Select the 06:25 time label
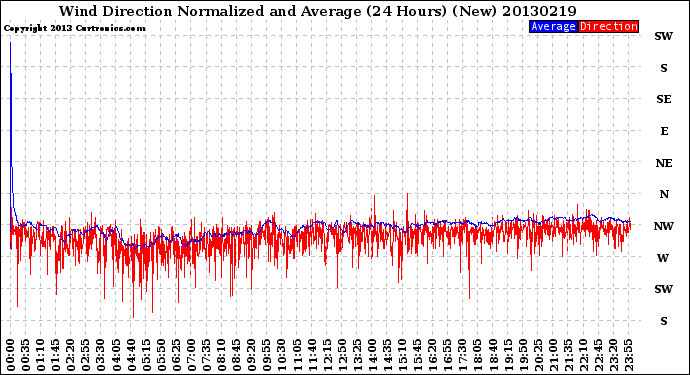Image resolution: width=690 pixels, height=375 pixels. (x=176, y=355)
